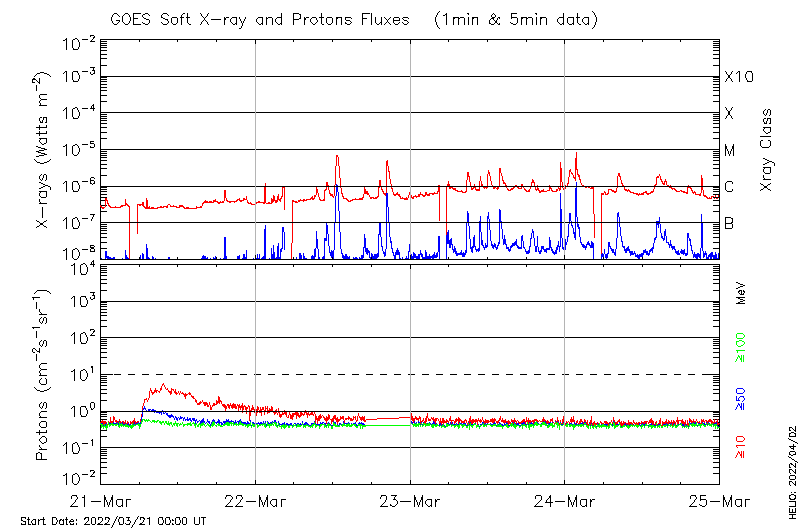Image resolution: width=800 pixels, height=530 pixels.
Task: Click the MeV label beside the proton panel
Action: tap(741, 293)
